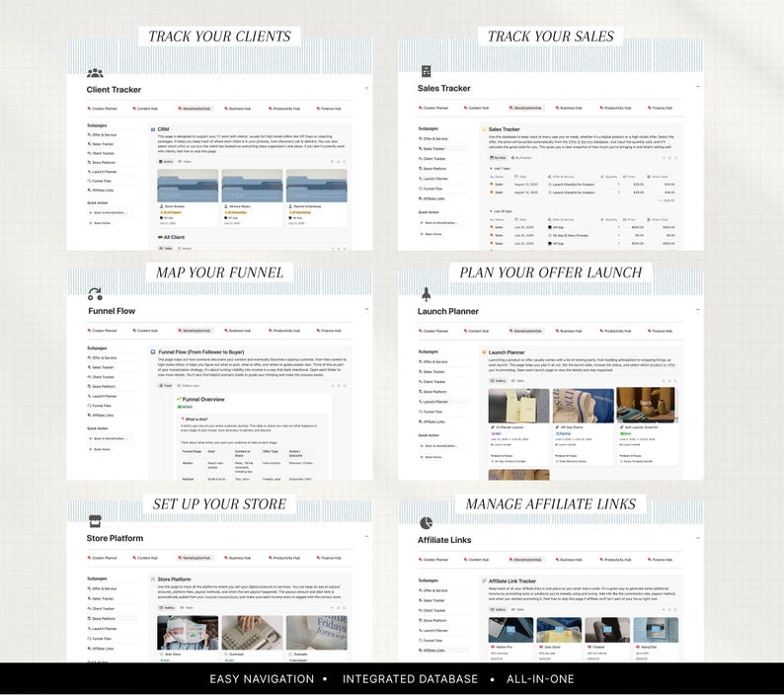Viewport: 784px width, 695px height.
Task: Open the third client folder card in CRM gallery
Action: point(317,197)
